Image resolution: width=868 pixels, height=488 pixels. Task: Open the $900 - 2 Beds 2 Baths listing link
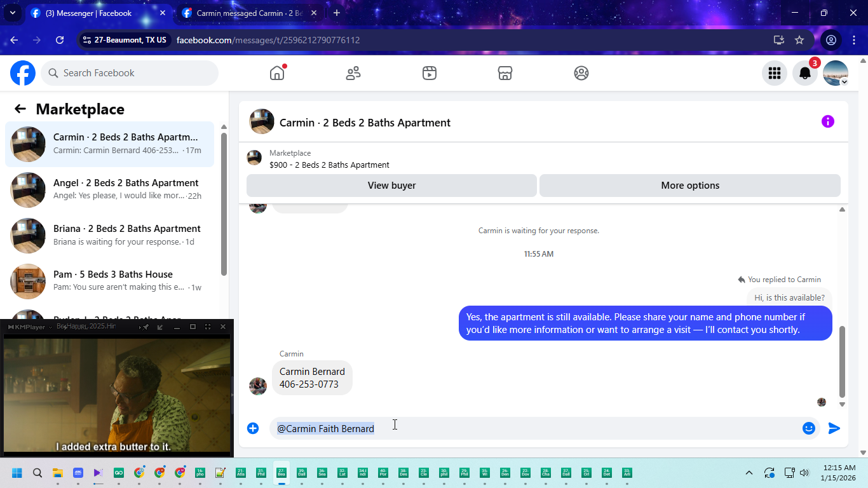tap(329, 165)
